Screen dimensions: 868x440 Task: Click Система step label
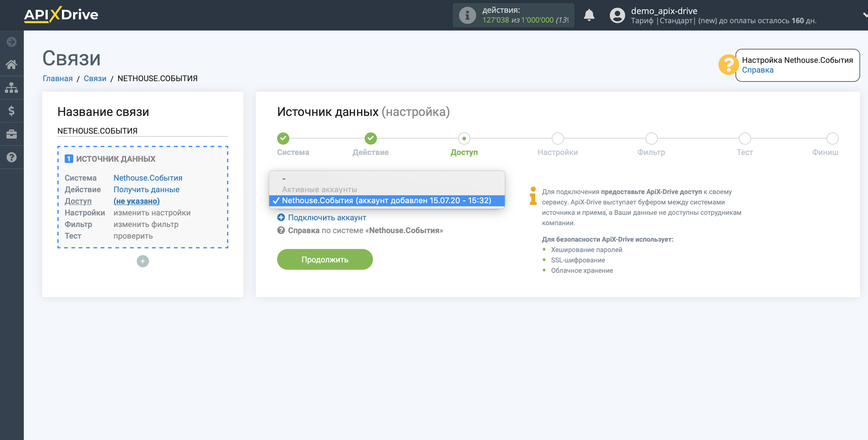tap(293, 152)
